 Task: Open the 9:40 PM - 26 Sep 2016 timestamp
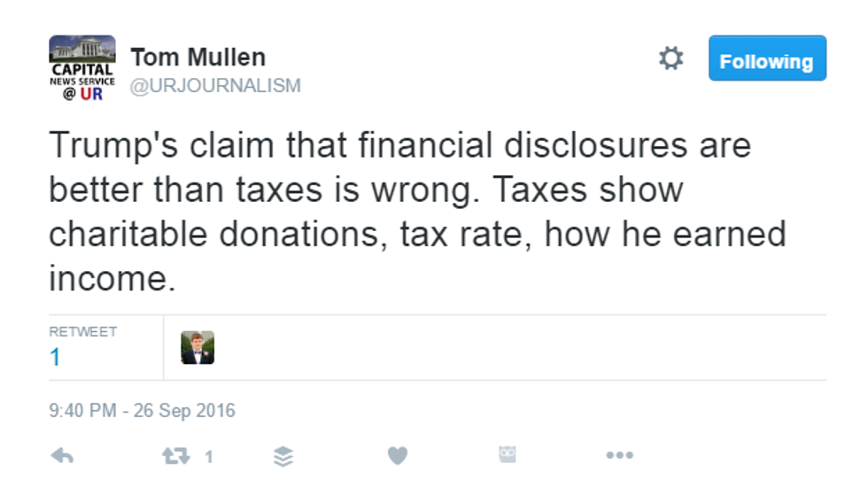pos(142,411)
